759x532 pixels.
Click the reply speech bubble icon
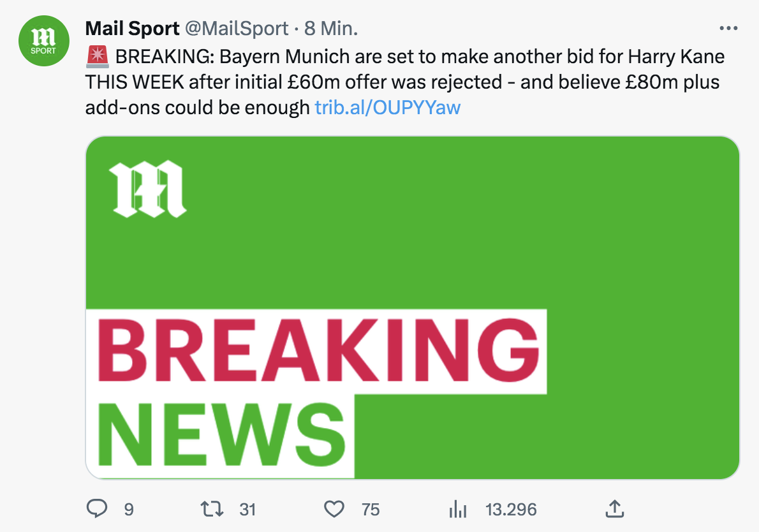click(x=96, y=508)
